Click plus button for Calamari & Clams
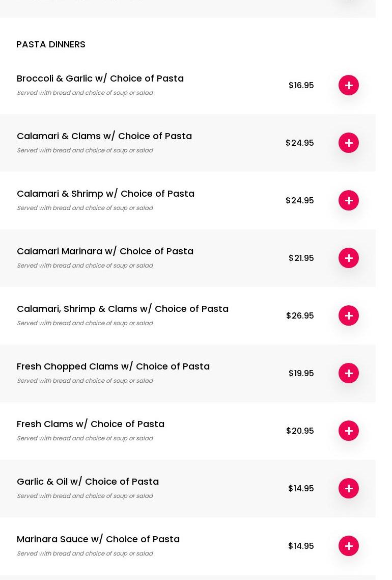The image size is (392, 580). tap(349, 143)
